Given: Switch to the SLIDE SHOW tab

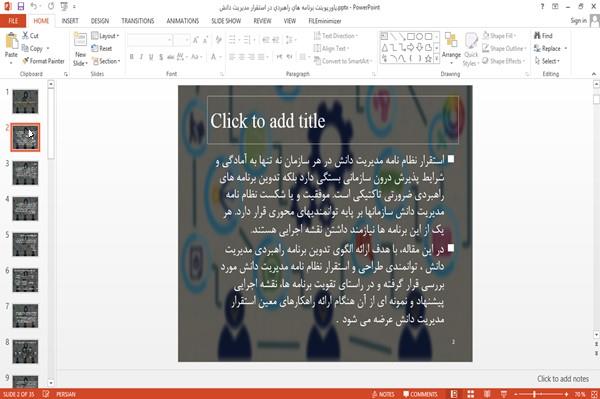Looking at the screenshot, I should click(x=226, y=21).
